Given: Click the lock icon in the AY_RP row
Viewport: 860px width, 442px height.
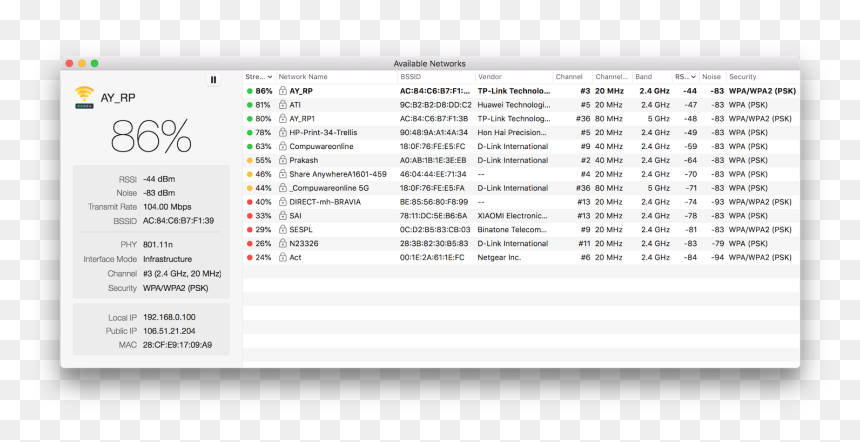Looking at the screenshot, I should [282, 90].
